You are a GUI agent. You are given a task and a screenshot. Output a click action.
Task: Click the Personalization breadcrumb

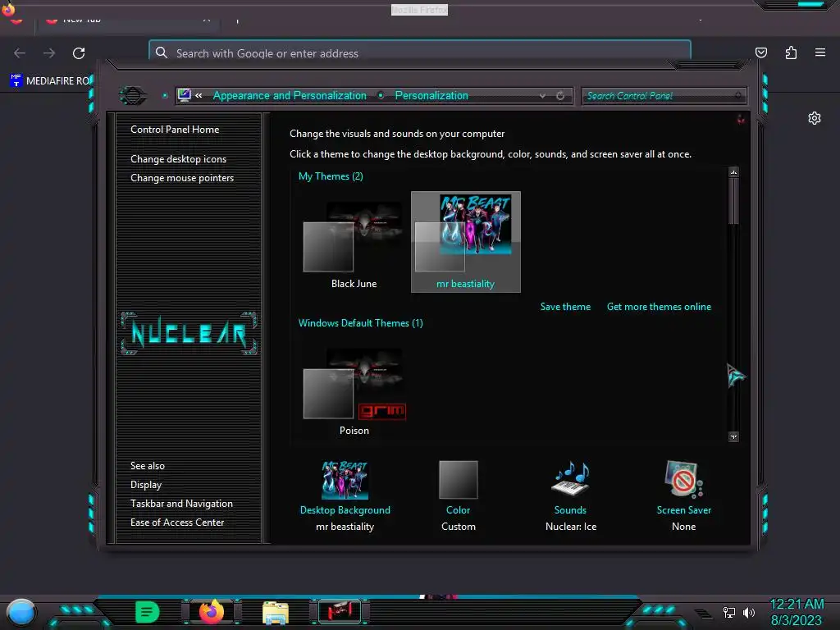click(x=431, y=95)
